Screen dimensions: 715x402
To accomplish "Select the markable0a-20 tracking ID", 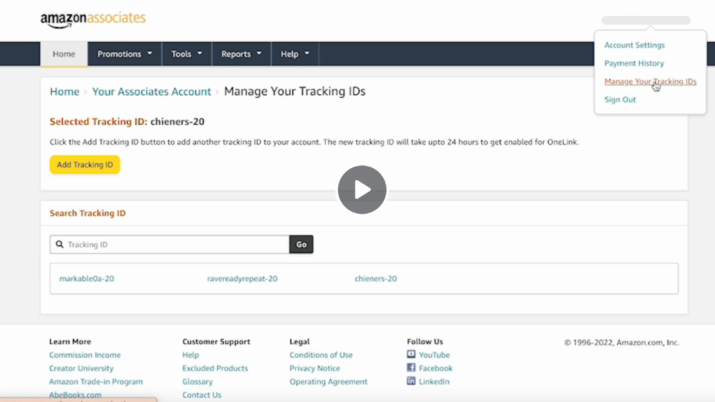I will [x=87, y=278].
